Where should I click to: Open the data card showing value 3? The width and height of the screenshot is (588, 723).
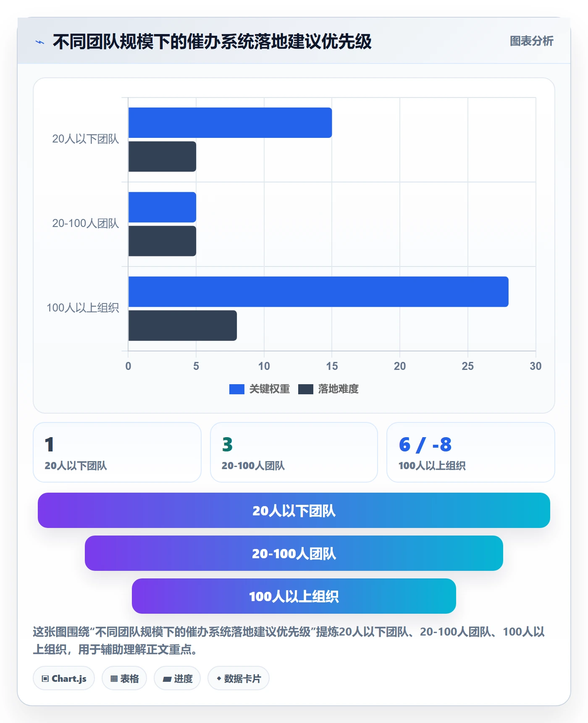tap(294, 452)
